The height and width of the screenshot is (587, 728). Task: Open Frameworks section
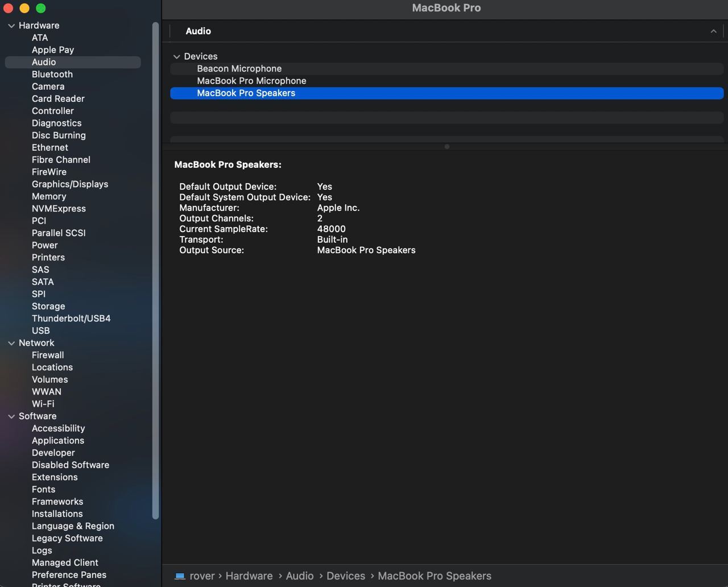point(57,502)
